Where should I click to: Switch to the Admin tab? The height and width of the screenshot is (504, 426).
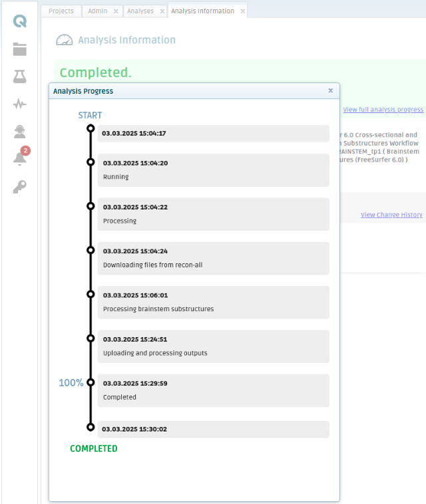pyautogui.click(x=97, y=11)
